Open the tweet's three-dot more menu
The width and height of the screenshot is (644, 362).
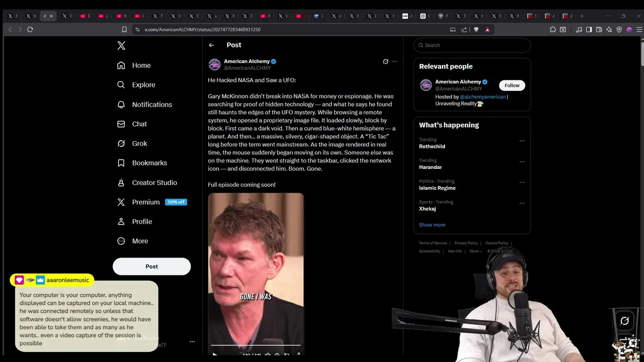tap(394, 61)
